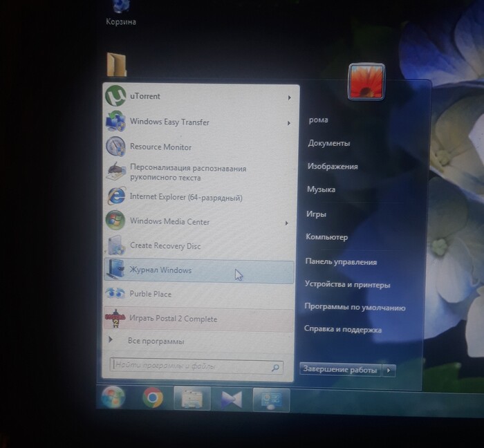Click the Windows Easy Transfer icon
This screenshot has width=484, height=448.
click(x=115, y=122)
